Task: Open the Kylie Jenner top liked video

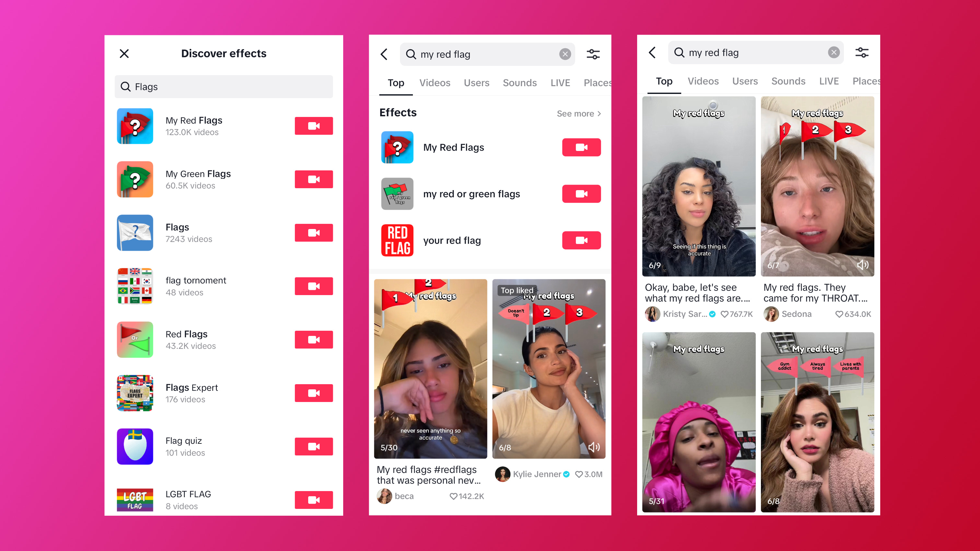Action: pos(550,369)
